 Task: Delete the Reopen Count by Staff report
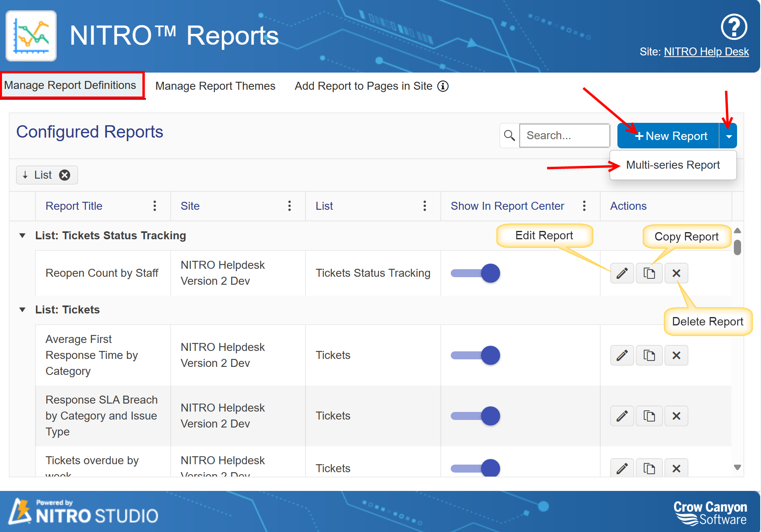[676, 273]
